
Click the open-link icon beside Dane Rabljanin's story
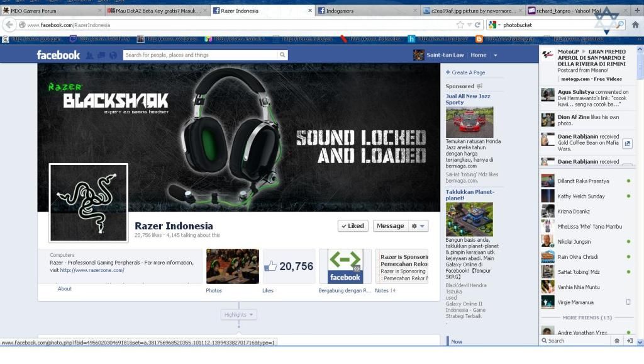click(x=627, y=144)
